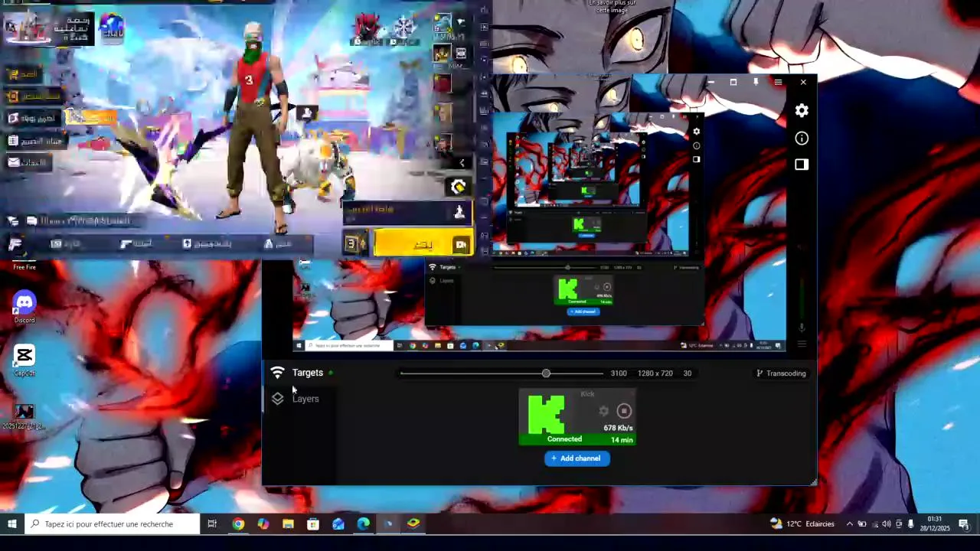Open Microsoft Edge from the taskbar
980x551 pixels.
(x=363, y=524)
